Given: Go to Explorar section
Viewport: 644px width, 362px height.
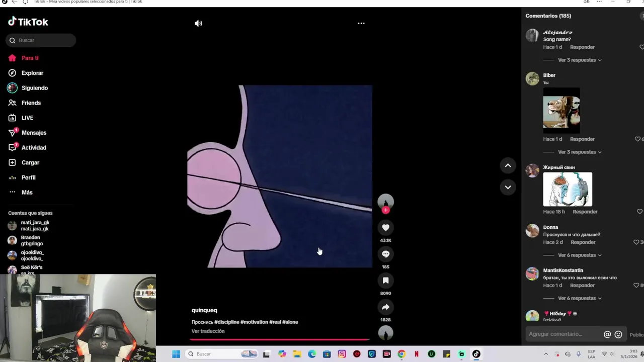Looking at the screenshot, I should coord(26,73).
